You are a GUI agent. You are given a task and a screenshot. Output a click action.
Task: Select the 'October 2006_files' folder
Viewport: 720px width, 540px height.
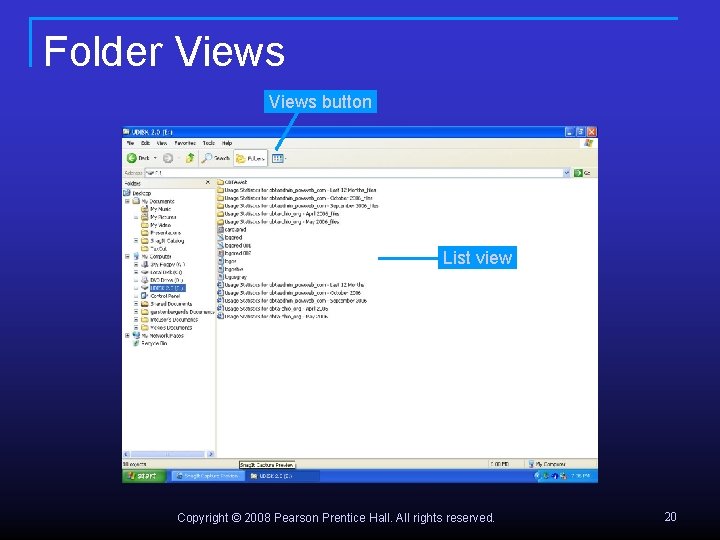(x=295, y=198)
